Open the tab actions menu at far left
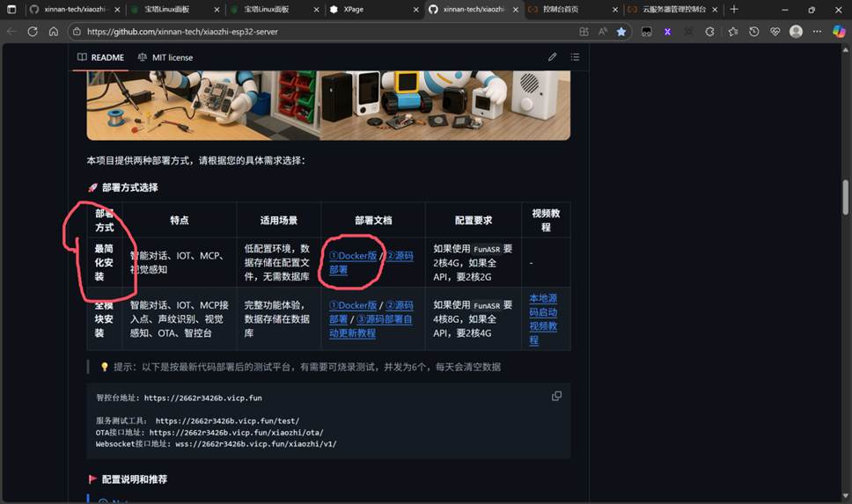 pyautogui.click(x=11, y=9)
